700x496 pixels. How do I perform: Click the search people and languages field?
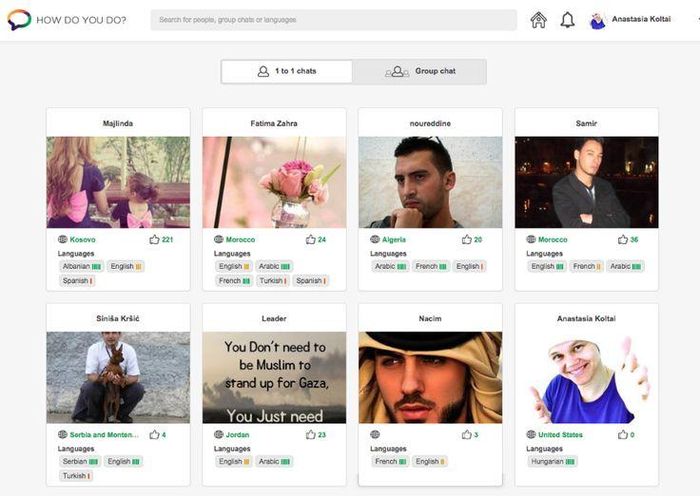(333, 20)
